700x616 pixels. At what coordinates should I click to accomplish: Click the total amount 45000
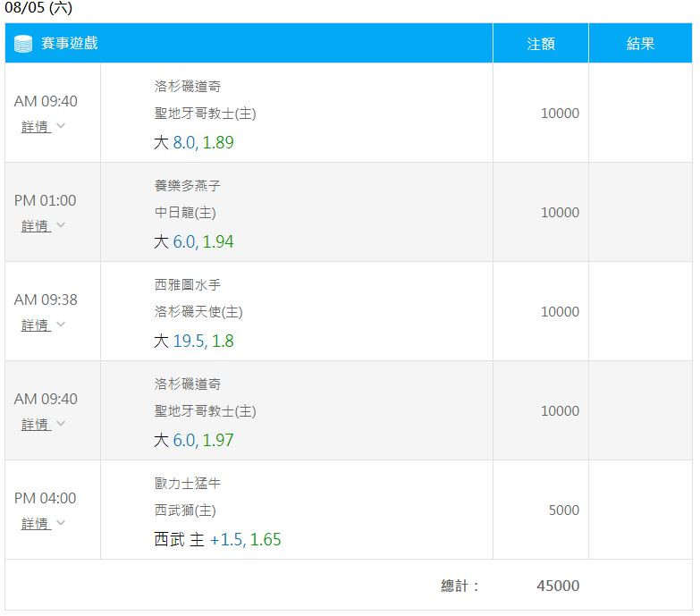point(558,586)
